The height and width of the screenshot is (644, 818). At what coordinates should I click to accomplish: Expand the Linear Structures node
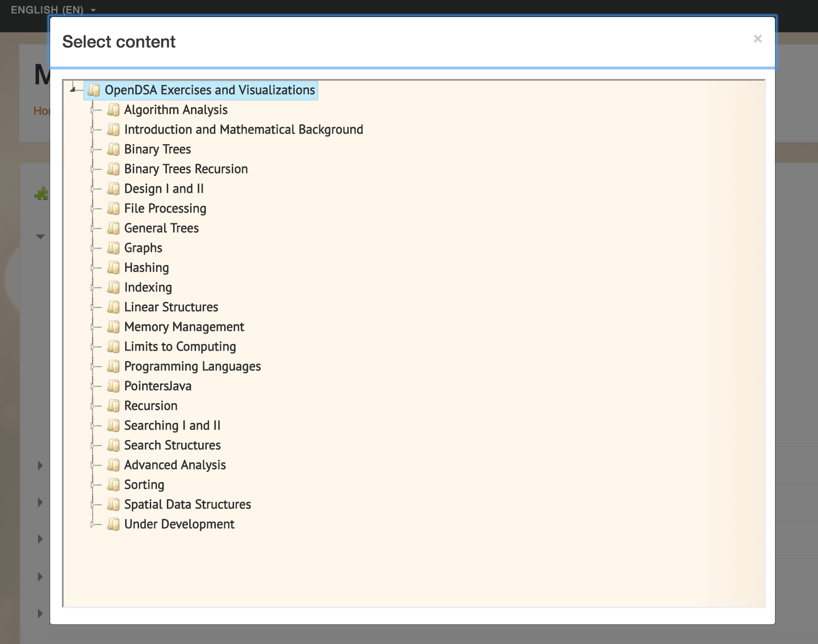(x=92, y=307)
